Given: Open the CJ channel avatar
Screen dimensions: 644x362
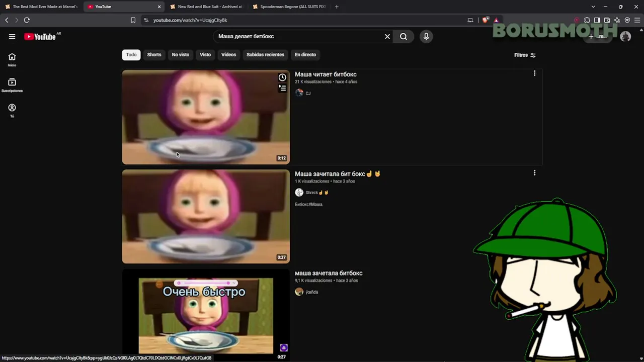Looking at the screenshot, I should coord(299,93).
